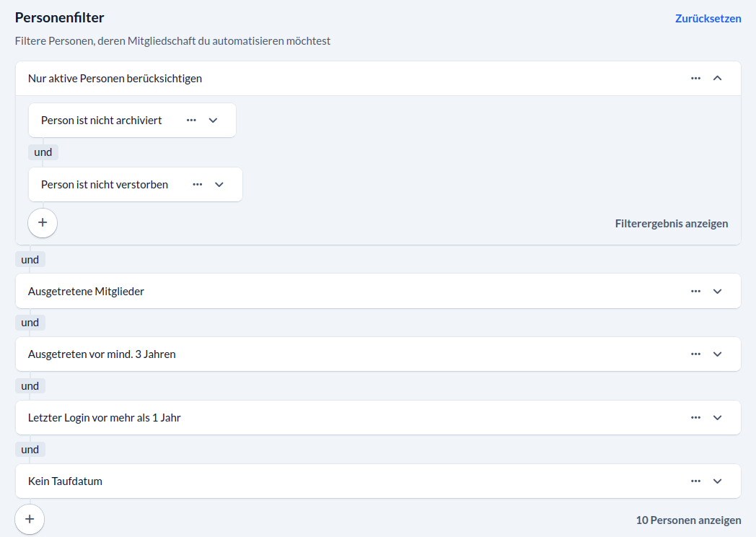756x537 pixels.
Task: Open more options for 'Nur aktive Personen berücksichtigen'
Action: coord(695,78)
